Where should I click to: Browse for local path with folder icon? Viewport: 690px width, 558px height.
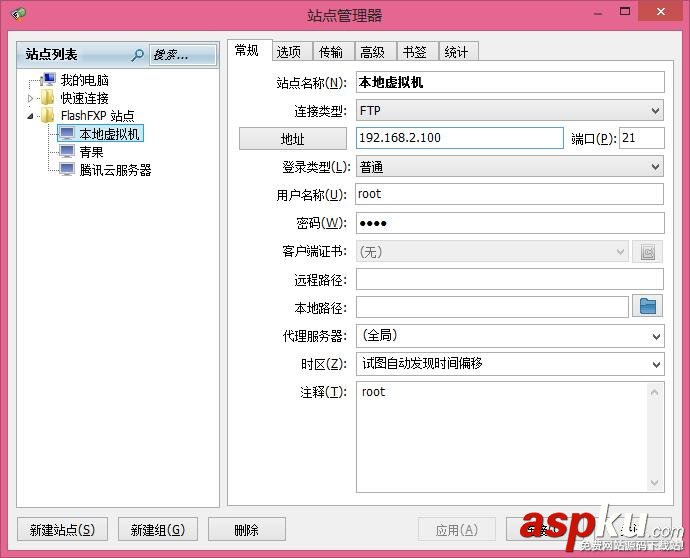(x=648, y=306)
